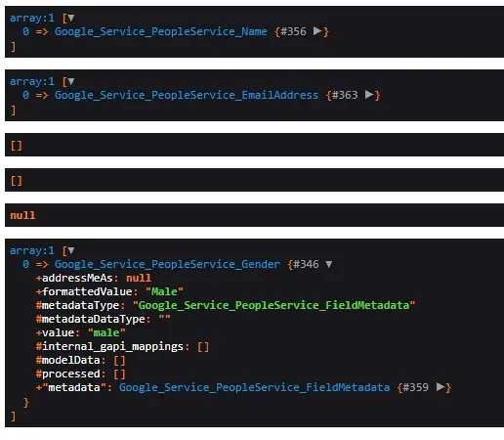Collapse the EmailAddress array:1 triangle
The image size is (504, 440).
coord(70,81)
